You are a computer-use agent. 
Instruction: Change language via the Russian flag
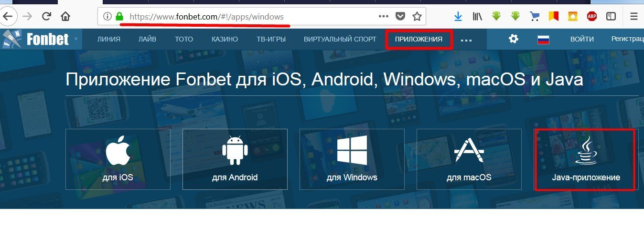click(543, 40)
